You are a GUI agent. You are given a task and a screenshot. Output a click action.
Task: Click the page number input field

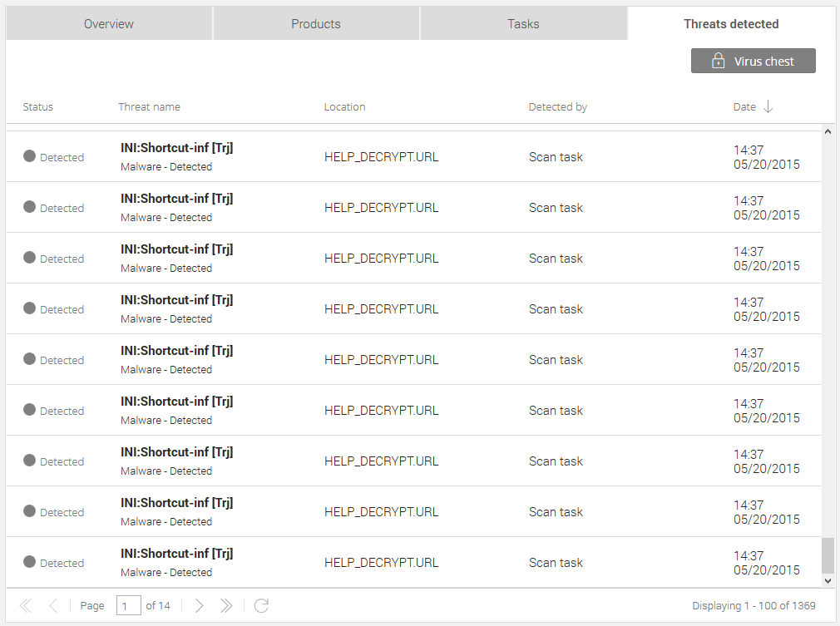tap(128, 606)
